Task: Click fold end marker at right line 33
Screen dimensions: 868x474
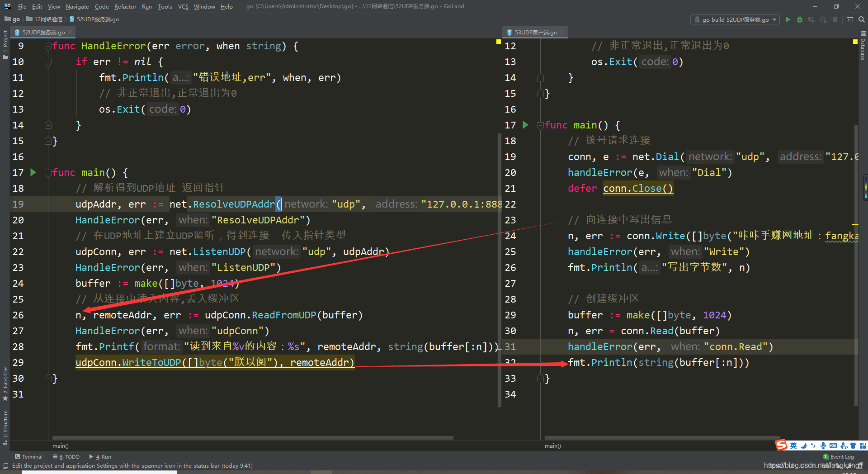Action: (540, 379)
